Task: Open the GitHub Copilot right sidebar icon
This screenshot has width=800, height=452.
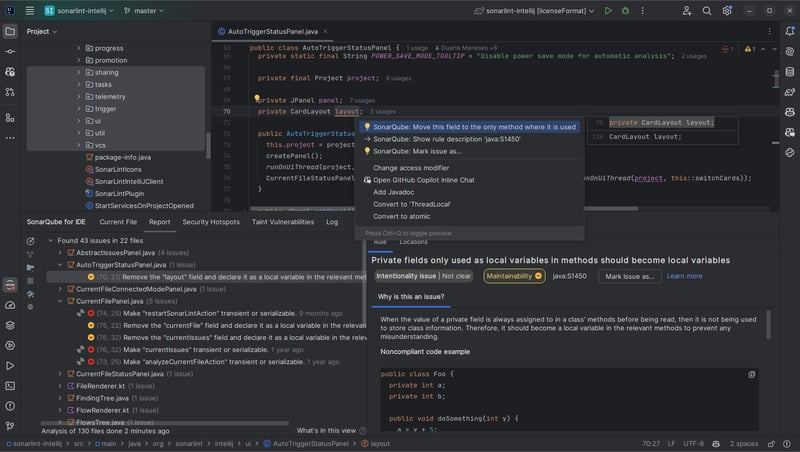Action: [x=790, y=112]
